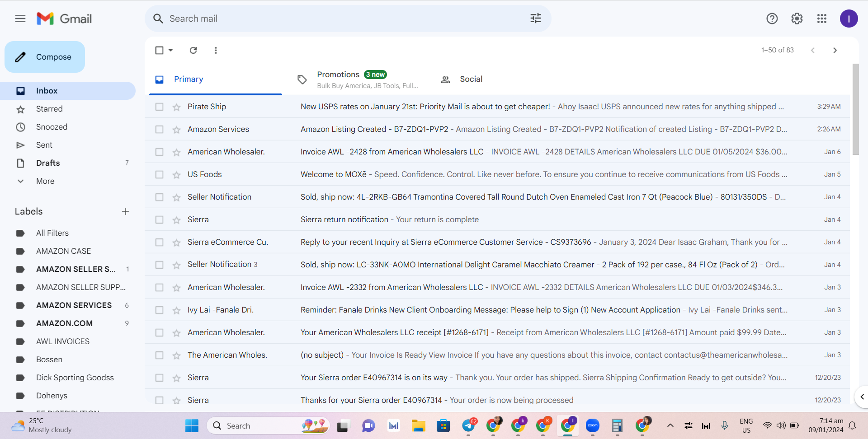
Task: Show search options filter icon
Action: [536, 19]
